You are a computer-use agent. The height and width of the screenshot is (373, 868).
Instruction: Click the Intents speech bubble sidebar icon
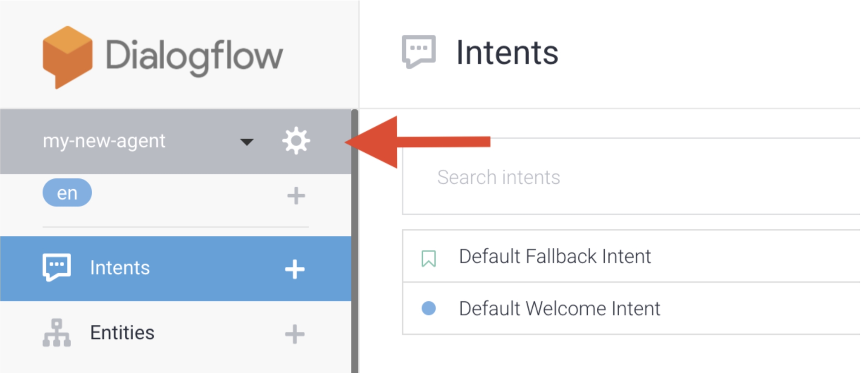pos(57,267)
